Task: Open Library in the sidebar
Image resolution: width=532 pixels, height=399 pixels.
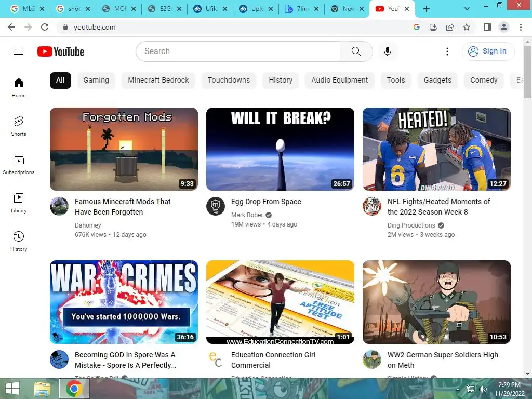Action: pyautogui.click(x=19, y=203)
